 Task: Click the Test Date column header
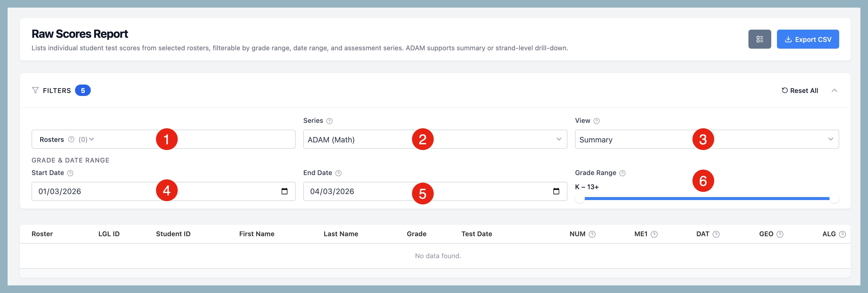476,234
